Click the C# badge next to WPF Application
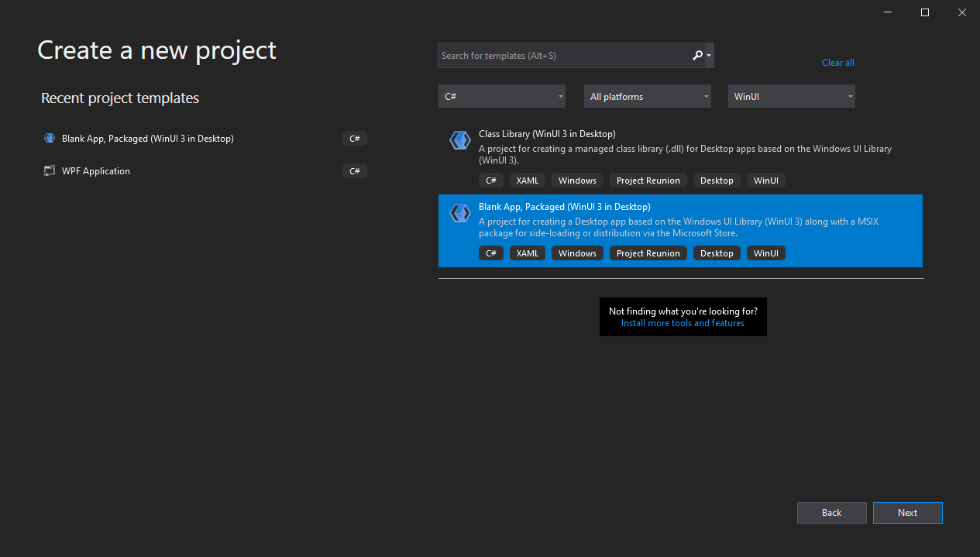 (x=354, y=170)
